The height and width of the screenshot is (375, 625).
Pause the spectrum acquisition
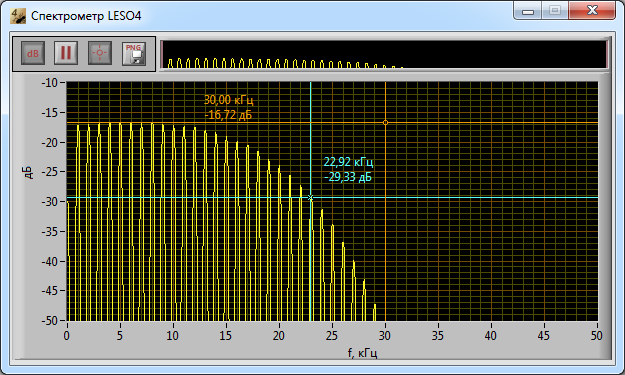(x=66, y=53)
